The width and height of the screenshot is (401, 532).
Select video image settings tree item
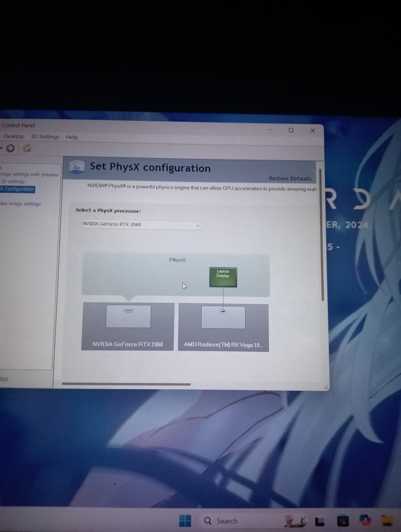pos(20,204)
